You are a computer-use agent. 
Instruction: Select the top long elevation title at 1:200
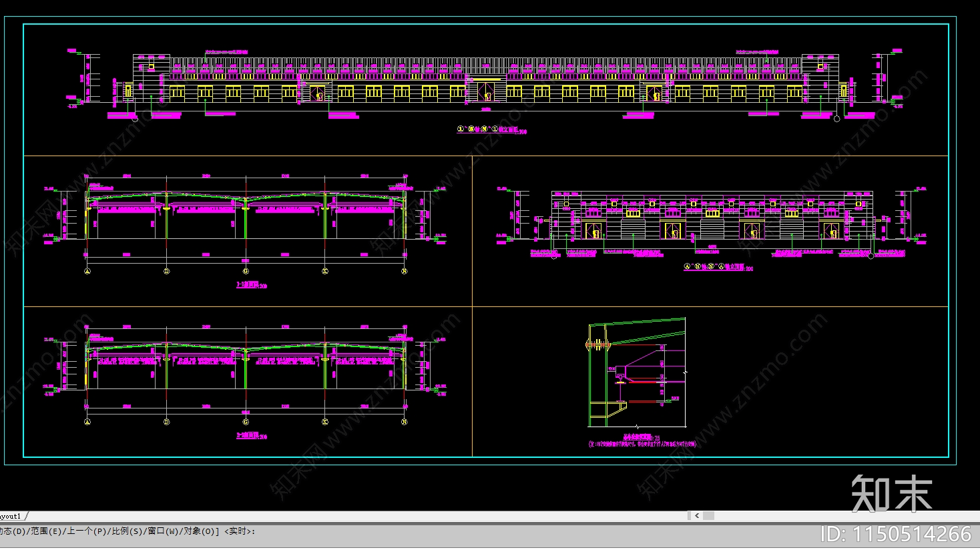(491, 129)
